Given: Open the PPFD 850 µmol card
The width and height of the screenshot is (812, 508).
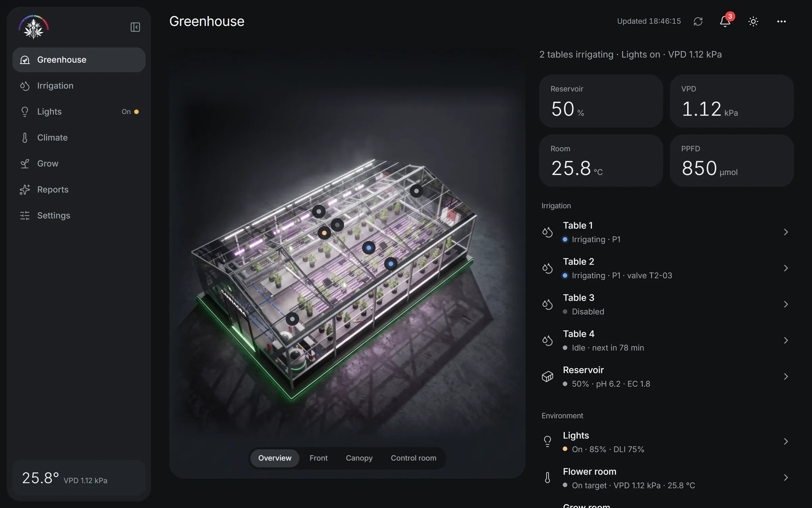Looking at the screenshot, I should coord(731,161).
